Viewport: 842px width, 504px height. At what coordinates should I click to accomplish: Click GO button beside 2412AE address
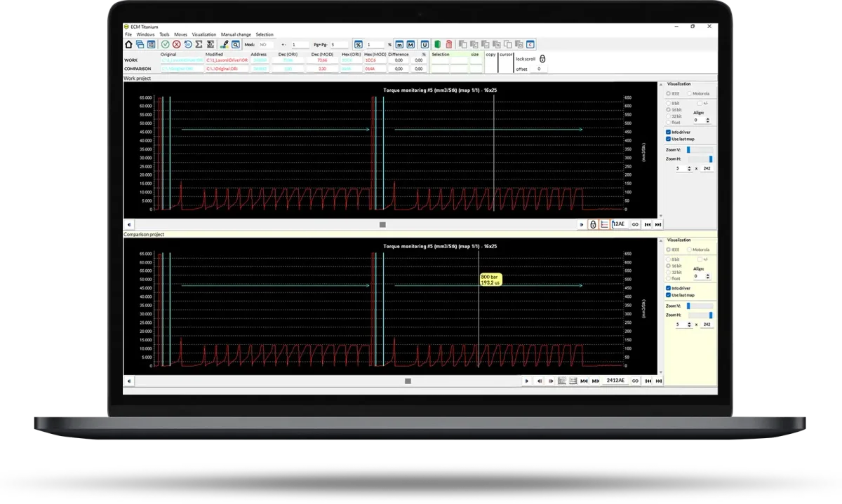[x=635, y=381]
